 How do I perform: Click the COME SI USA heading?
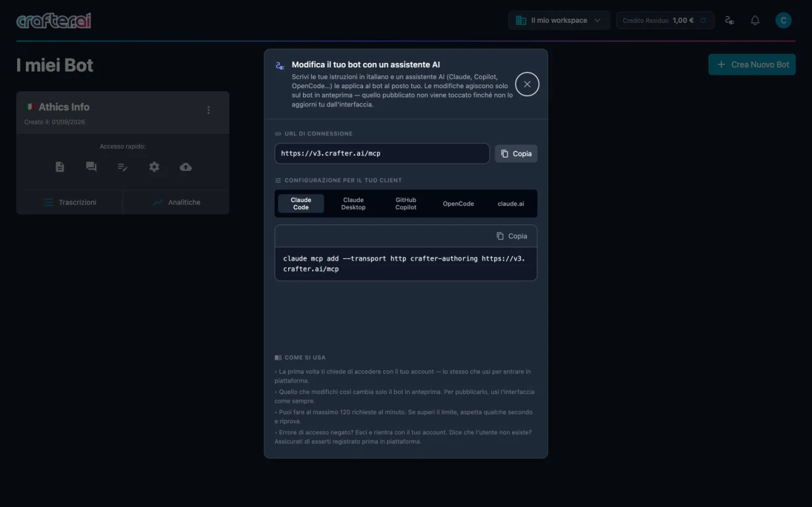click(x=305, y=358)
